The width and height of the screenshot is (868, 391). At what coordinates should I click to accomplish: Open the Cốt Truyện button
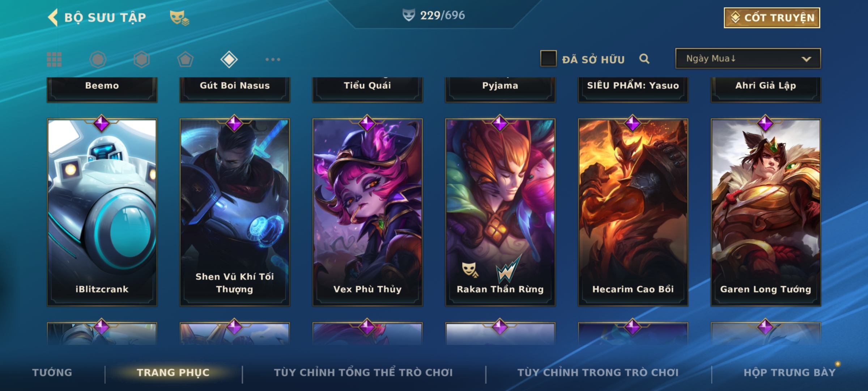[772, 17]
